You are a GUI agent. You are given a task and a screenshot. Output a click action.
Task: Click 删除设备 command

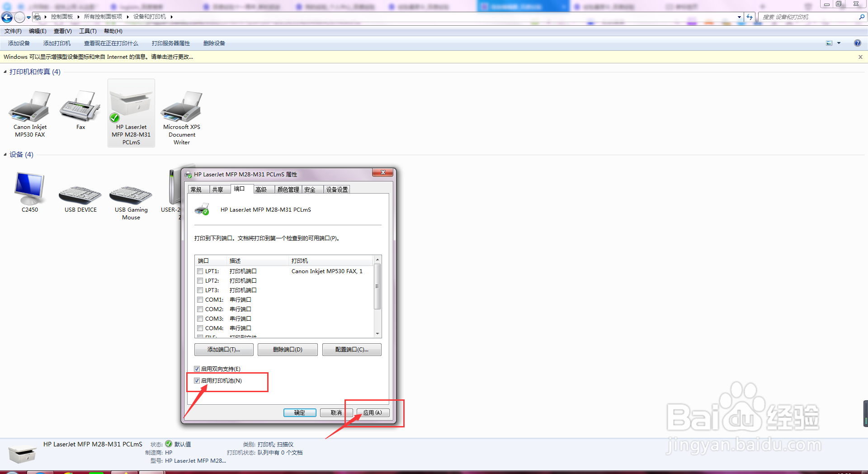[x=214, y=43]
